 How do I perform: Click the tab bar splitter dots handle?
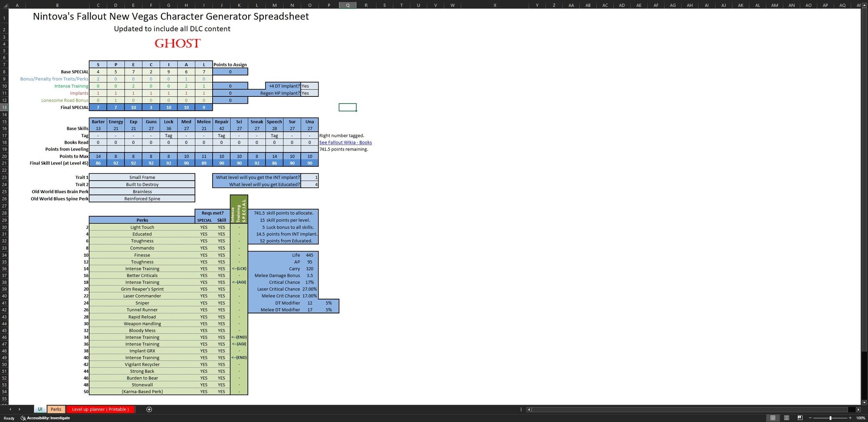tap(521, 409)
